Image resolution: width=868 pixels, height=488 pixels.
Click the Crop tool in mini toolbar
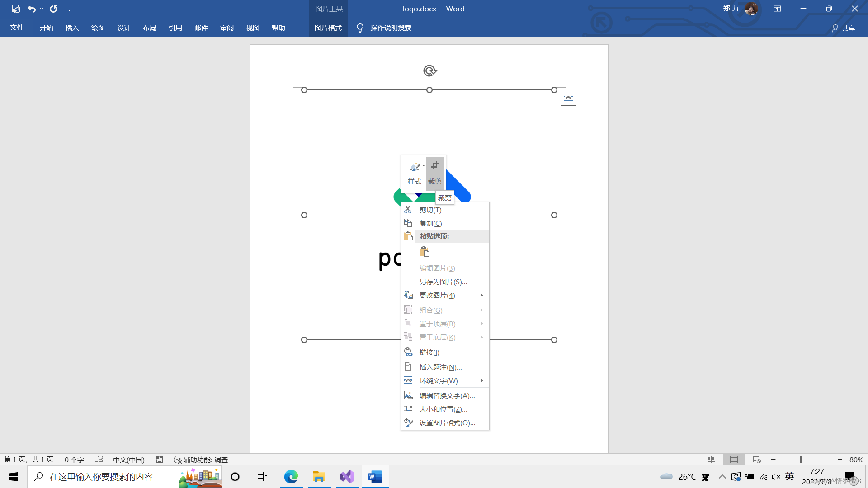click(434, 173)
